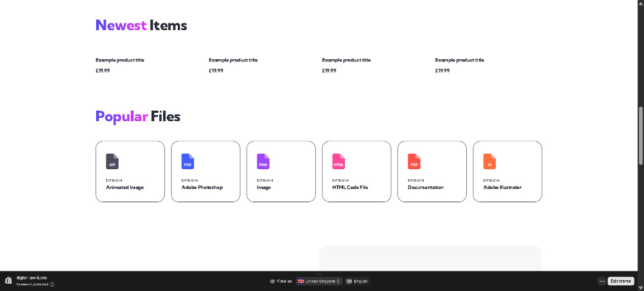Click the GIF file icon
The width and height of the screenshot is (644, 291).
[112, 161]
